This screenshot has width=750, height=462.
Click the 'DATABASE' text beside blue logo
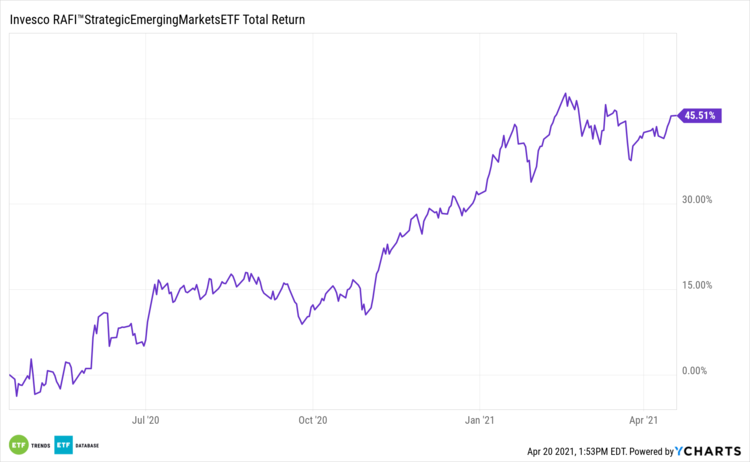coord(92,445)
